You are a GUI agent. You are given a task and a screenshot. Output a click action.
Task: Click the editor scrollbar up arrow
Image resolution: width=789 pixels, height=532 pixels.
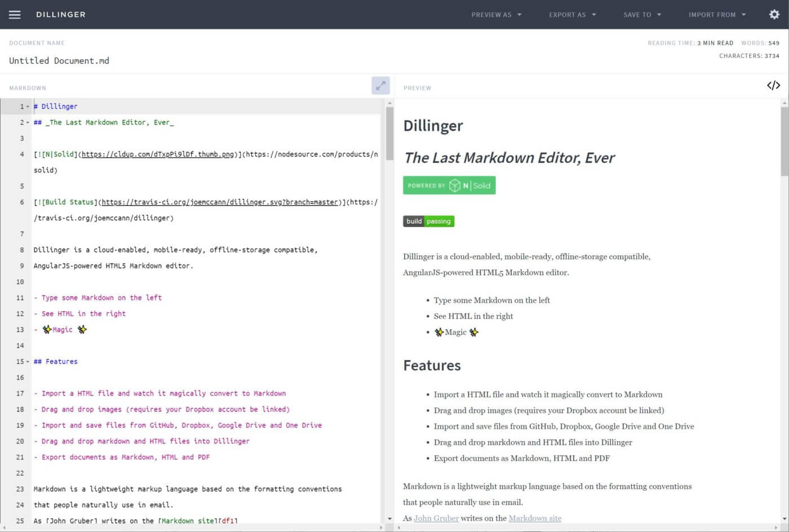point(389,103)
